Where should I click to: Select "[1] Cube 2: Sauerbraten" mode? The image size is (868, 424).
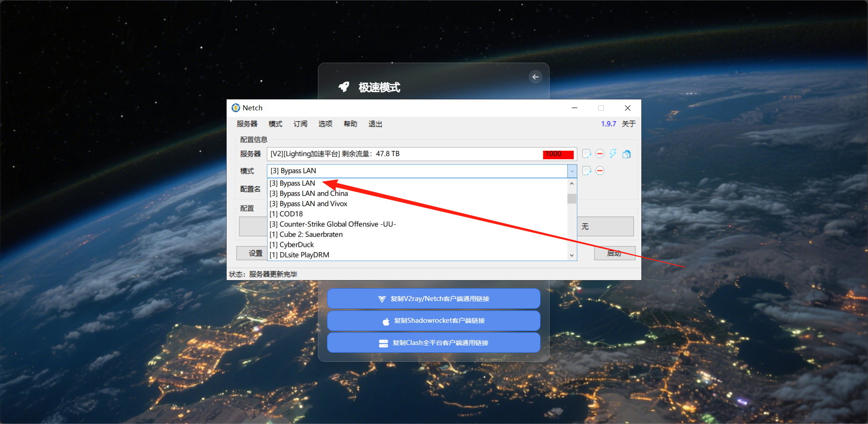(418, 234)
